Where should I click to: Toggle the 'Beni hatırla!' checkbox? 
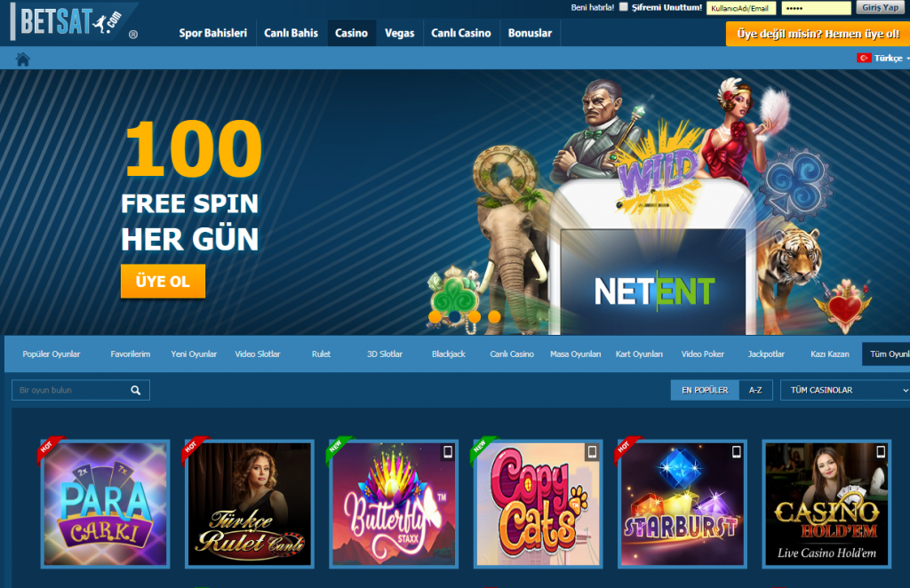(x=623, y=7)
